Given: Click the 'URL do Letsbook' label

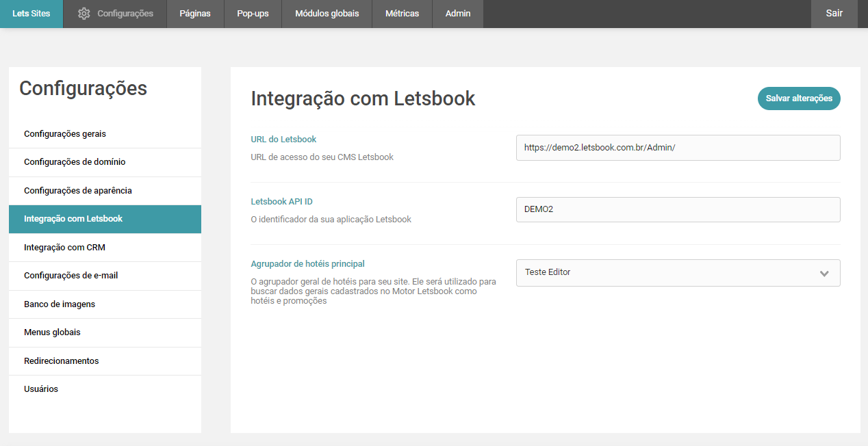Looking at the screenshot, I should click(283, 140).
